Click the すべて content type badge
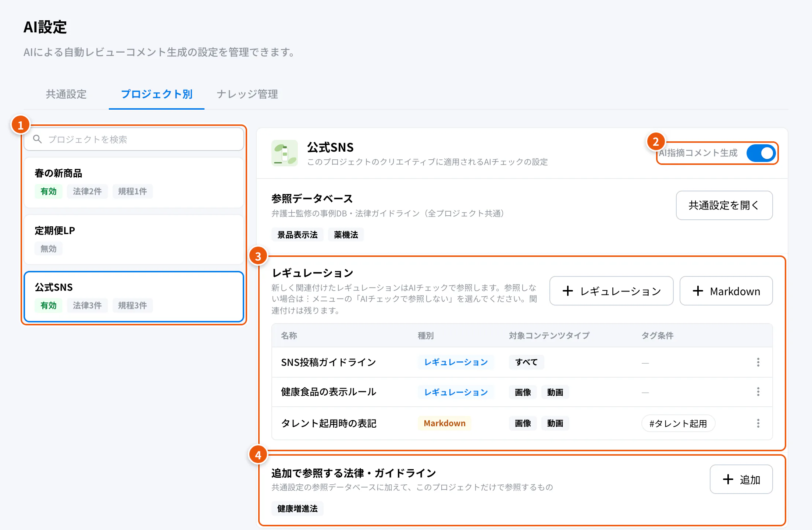This screenshot has height=530, width=812. [526, 362]
